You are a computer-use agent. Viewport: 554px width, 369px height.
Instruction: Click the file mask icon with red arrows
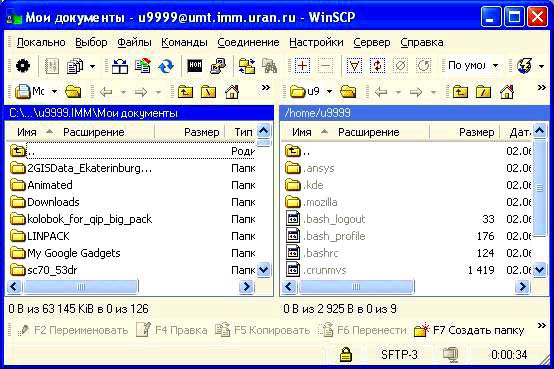coord(377,66)
